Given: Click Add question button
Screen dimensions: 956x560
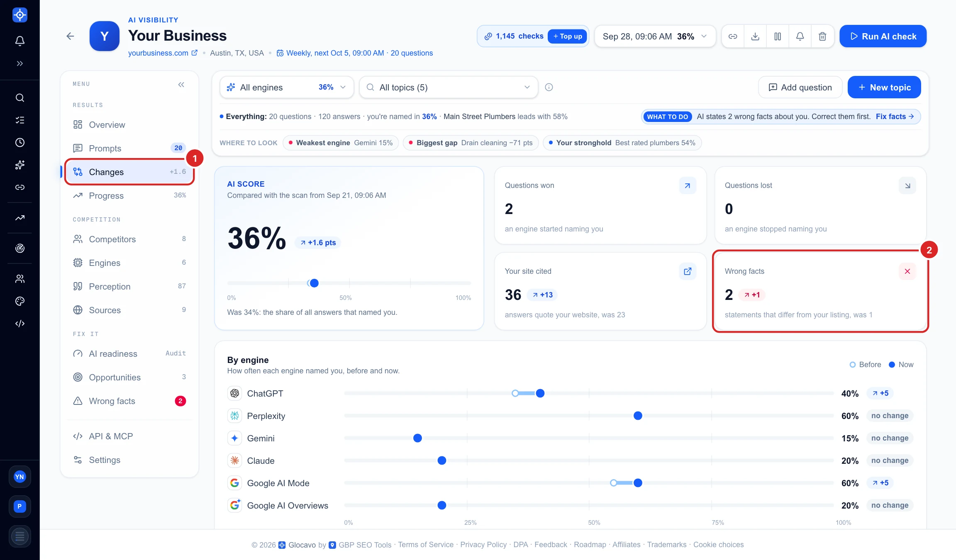Looking at the screenshot, I should tap(800, 88).
